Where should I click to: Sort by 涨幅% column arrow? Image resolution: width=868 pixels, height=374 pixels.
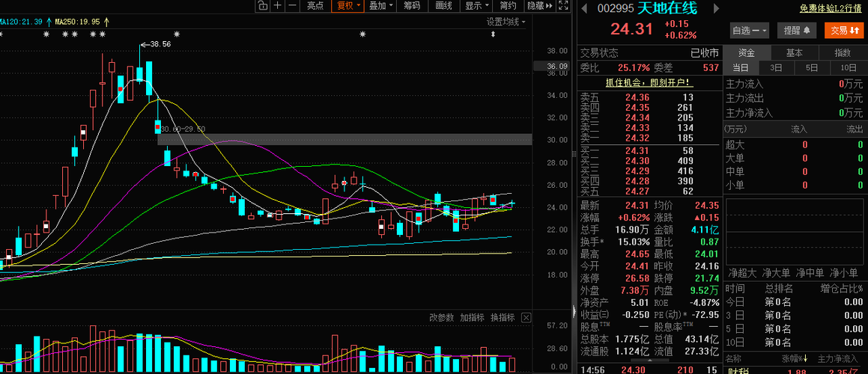click(x=805, y=358)
